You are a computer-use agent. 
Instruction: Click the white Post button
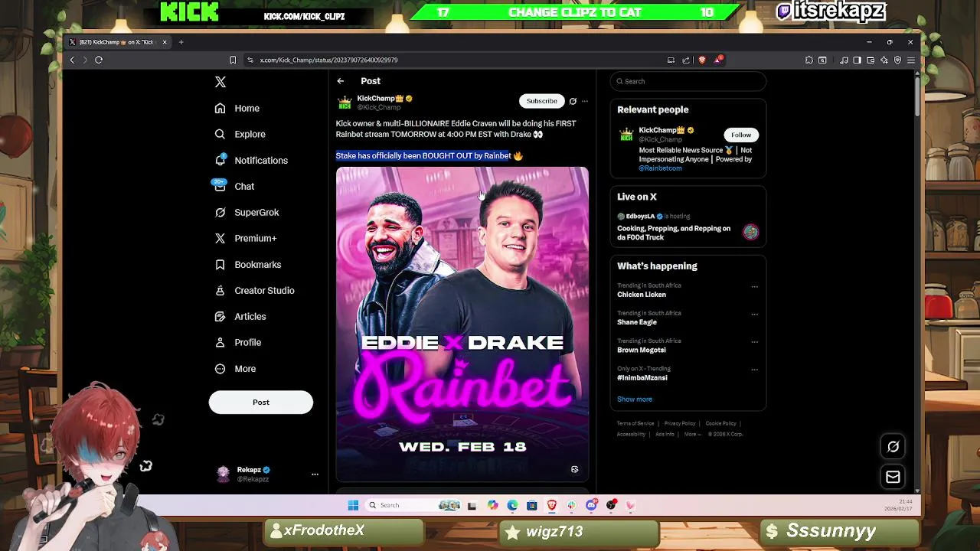tap(261, 402)
